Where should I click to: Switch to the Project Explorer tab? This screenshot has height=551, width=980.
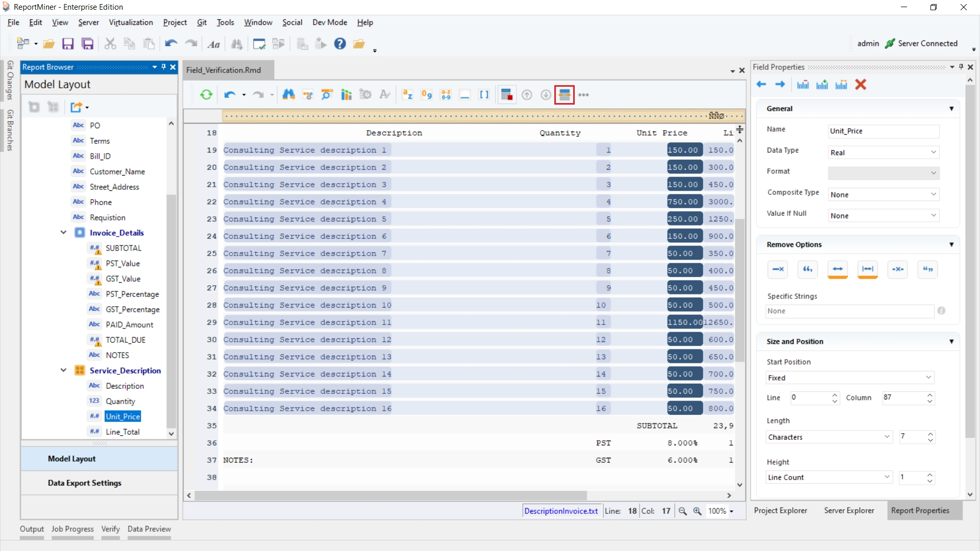click(x=780, y=511)
